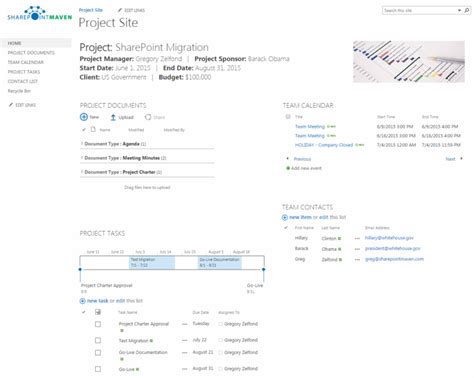Click the Share circular icon

tap(148, 117)
